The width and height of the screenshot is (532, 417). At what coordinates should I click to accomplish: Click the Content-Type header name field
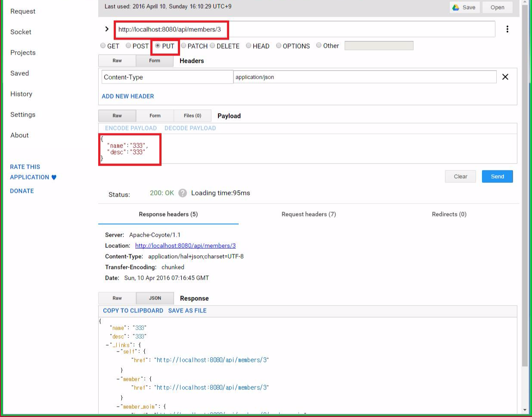pyautogui.click(x=168, y=77)
